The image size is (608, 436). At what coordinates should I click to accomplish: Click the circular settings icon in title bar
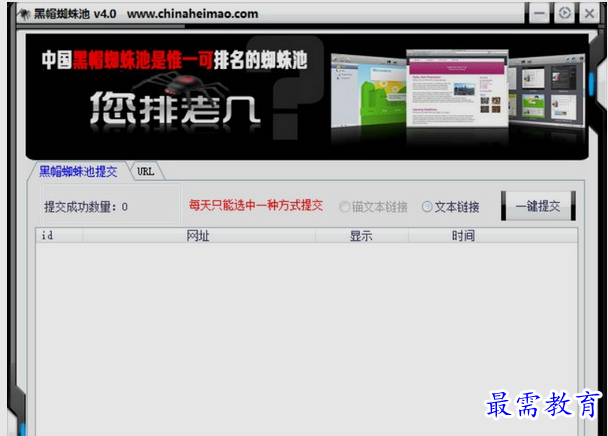(x=565, y=13)
